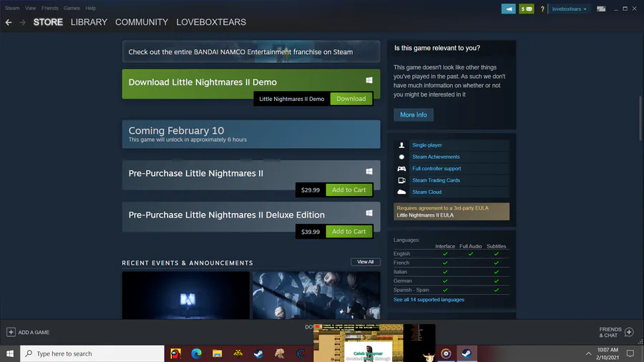Screen dimensions: 644x362
Task: Open BANDAI NAMCO Entertainment franchise banner
Action: [x=251, y=52]
